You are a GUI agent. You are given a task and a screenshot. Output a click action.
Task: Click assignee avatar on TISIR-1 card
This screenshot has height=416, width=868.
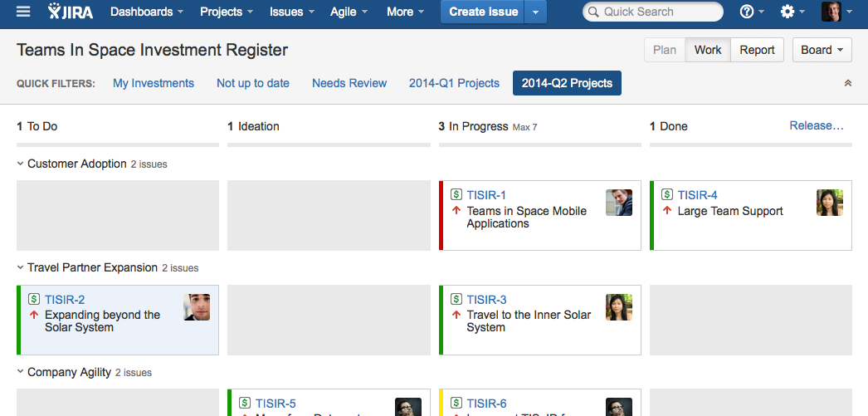click(x=619, y=202)
